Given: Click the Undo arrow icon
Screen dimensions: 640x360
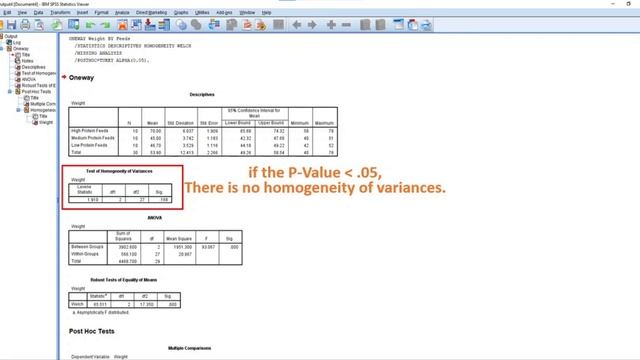Looking at the screenshot, I should [90, 25].
